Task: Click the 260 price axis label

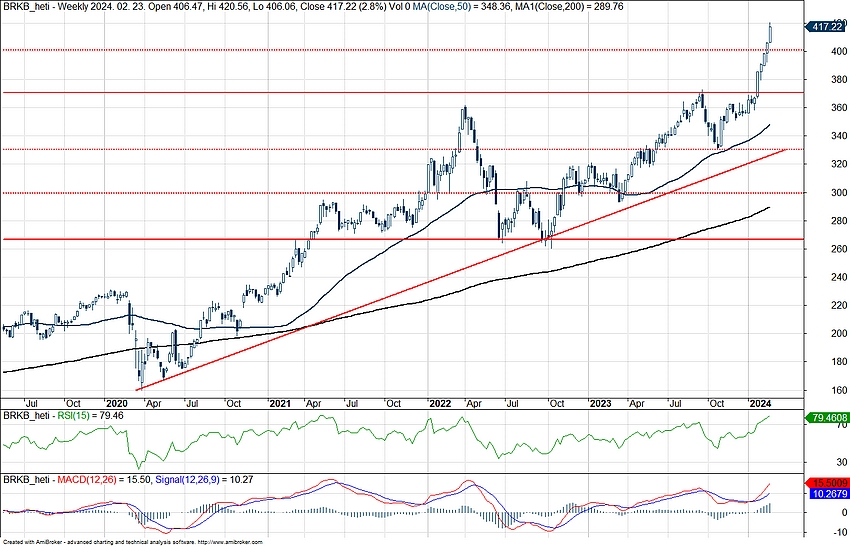Action: pos(840,249)
